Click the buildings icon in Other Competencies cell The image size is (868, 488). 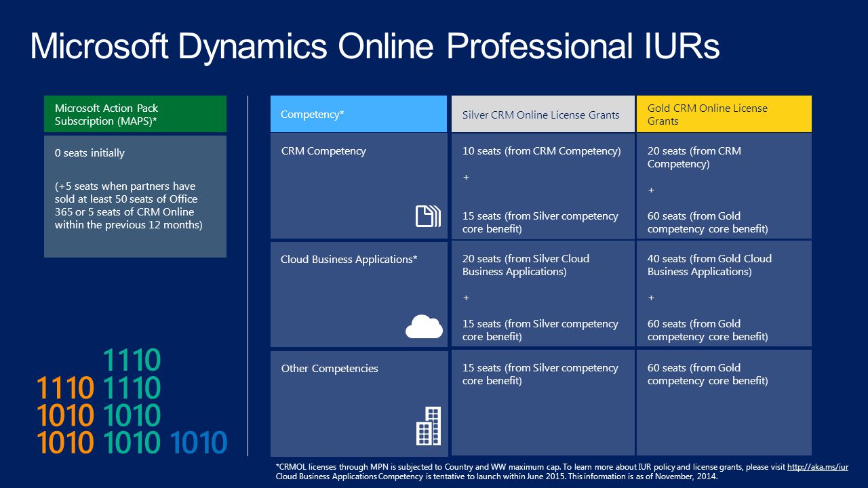429,426
